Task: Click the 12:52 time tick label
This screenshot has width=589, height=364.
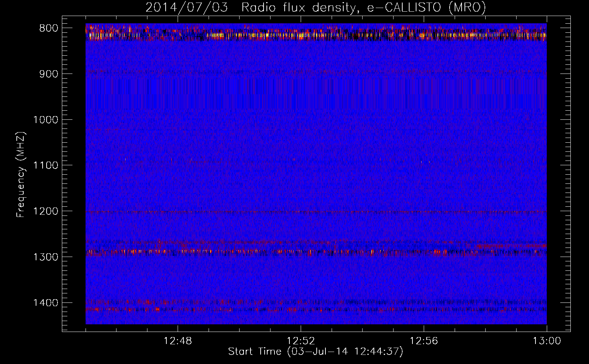Action: [x=301, y=341]
